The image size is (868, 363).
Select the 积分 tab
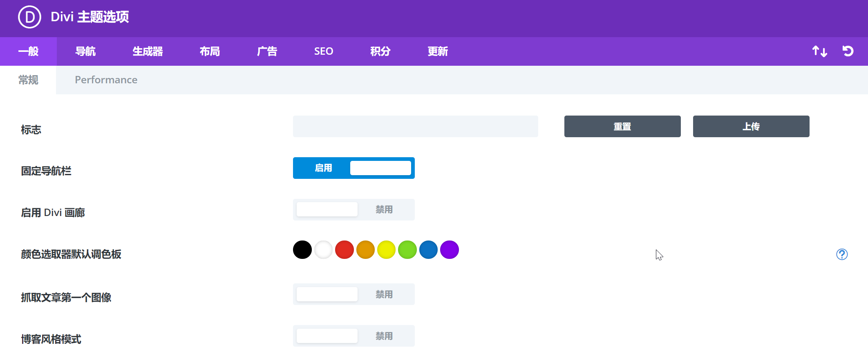tap(380, 51)
